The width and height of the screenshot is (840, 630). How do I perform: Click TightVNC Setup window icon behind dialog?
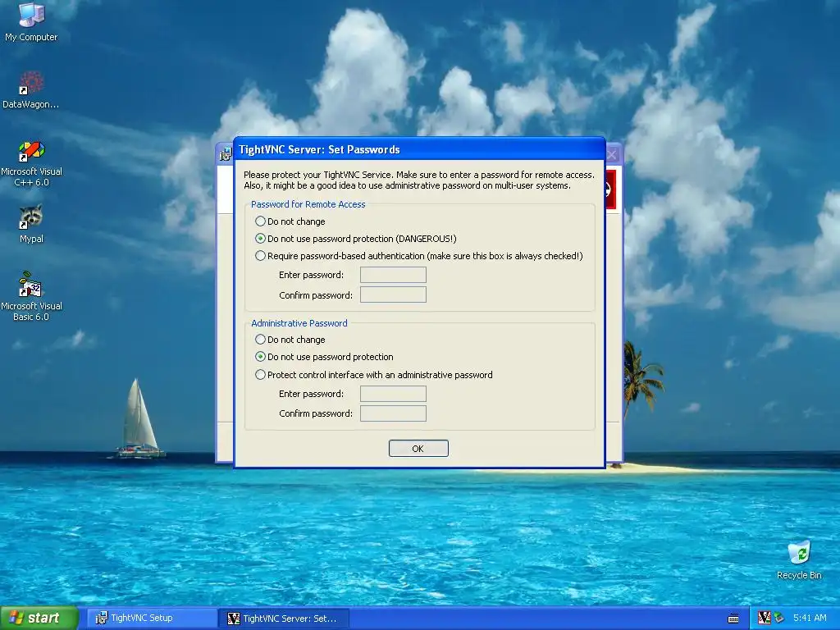pyautogui.click(x=226, y=155)
